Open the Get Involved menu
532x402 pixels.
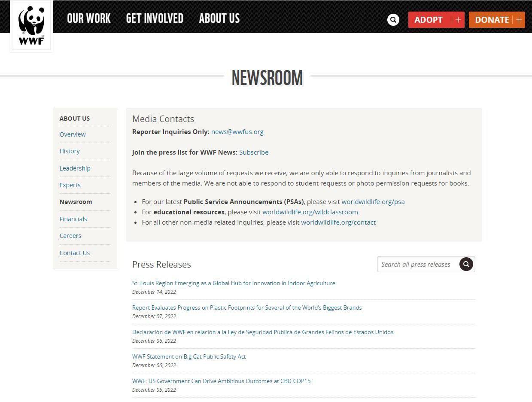[x=155, y=18]
